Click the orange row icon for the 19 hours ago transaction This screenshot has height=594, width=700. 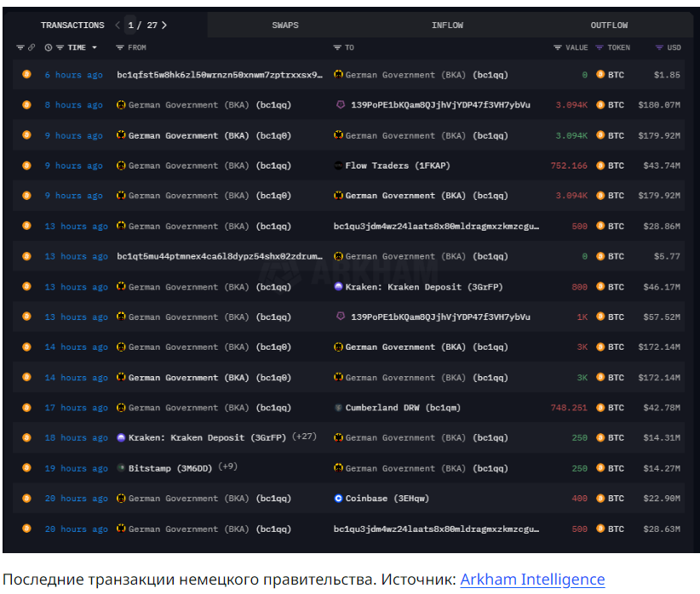click(26, 468)
